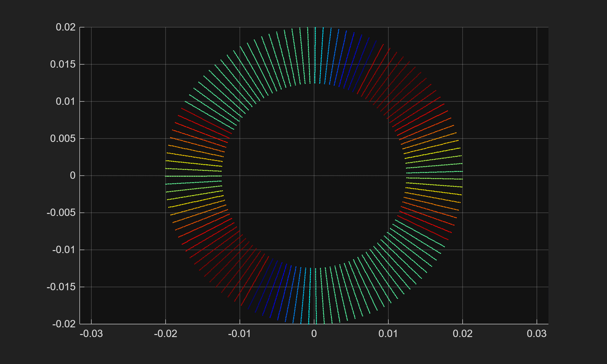
Task: Click the 0.005 y-axis tick label
Action: click(x=63, y=139)
